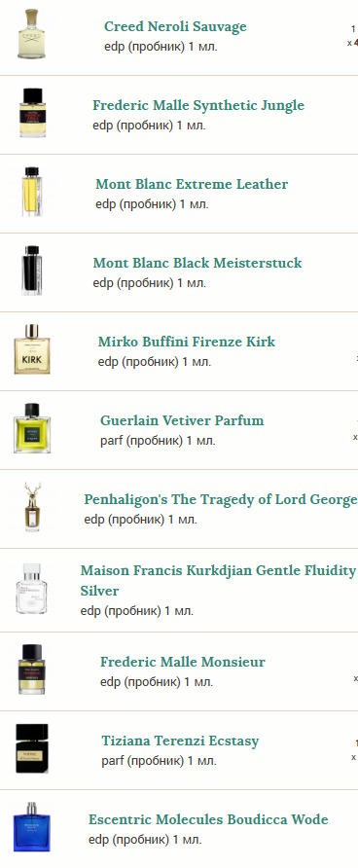Open Escentric Molecules Boudicca Wode title

tap(208, 819)
